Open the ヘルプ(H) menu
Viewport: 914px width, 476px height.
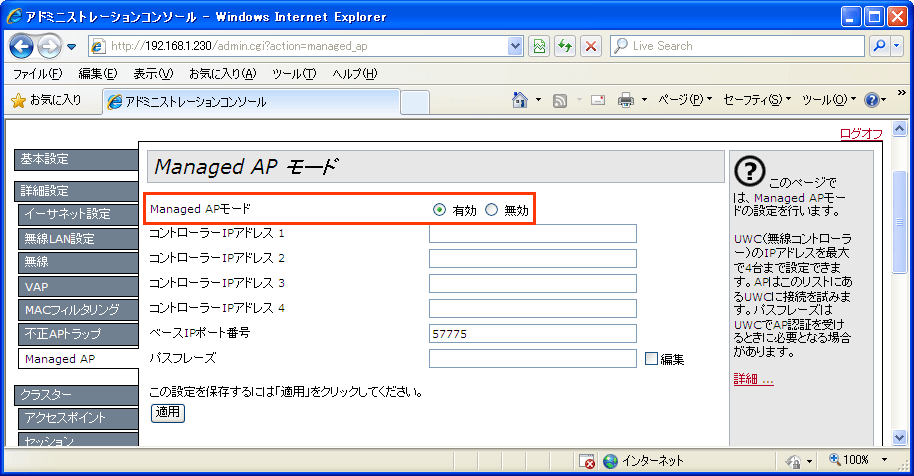354,74
